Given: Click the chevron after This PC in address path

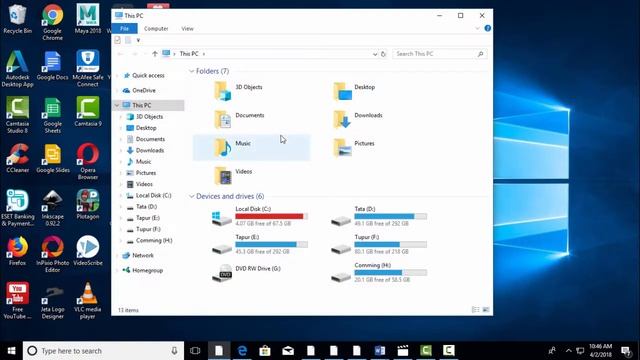Looking at the screenshot, I should 204,54.
